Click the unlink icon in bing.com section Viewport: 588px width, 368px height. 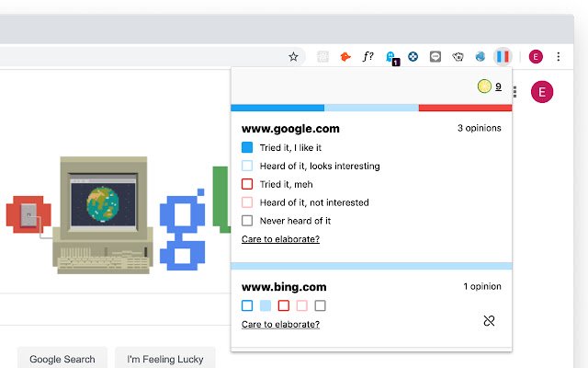point(489,321)
